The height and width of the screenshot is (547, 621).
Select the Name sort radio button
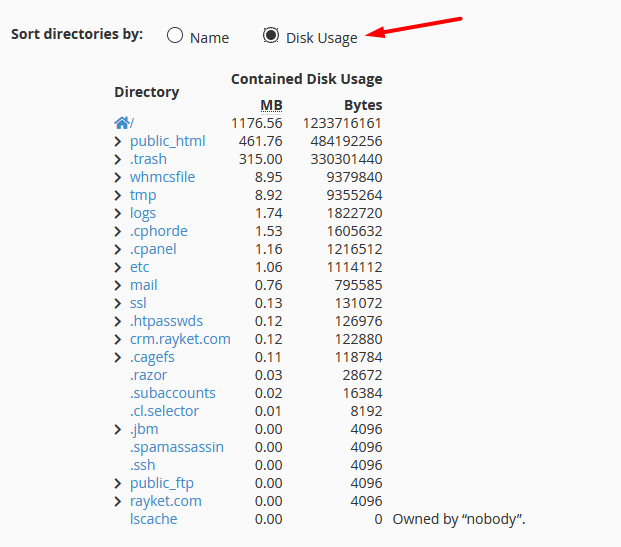click(175, 36)
